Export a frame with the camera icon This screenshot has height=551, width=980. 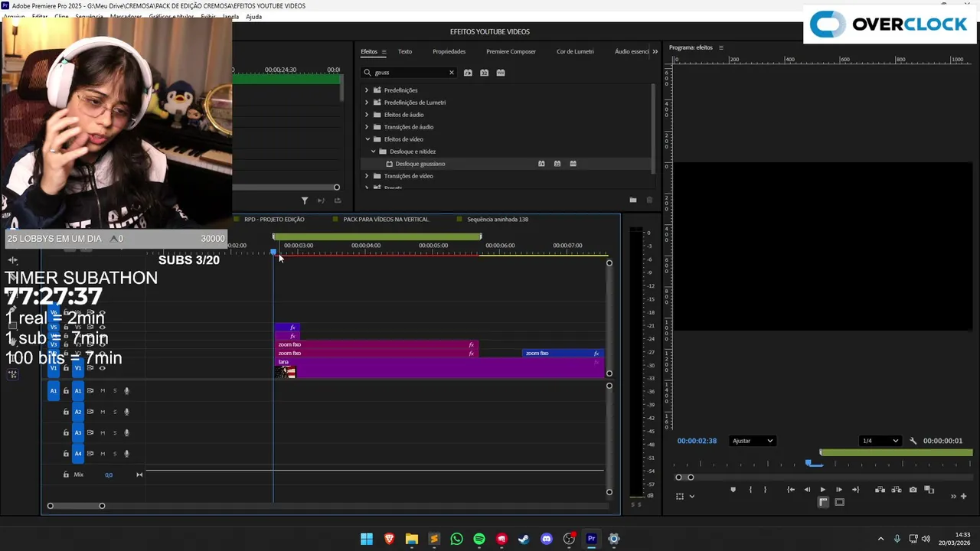coord(913,490)
